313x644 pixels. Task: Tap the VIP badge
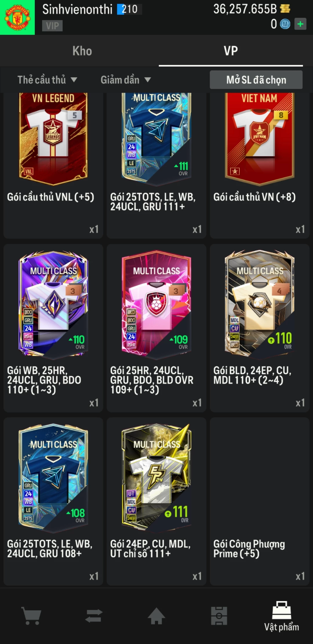tap(52, 26)
